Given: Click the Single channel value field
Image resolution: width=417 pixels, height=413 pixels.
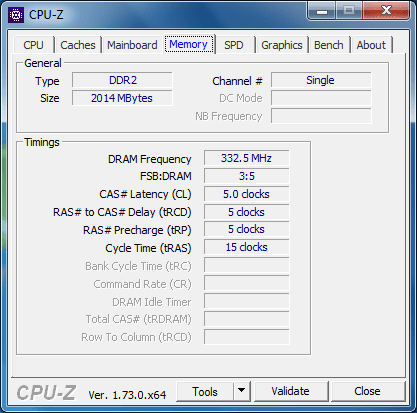Looking at the screenshot, I should [321, 80].
